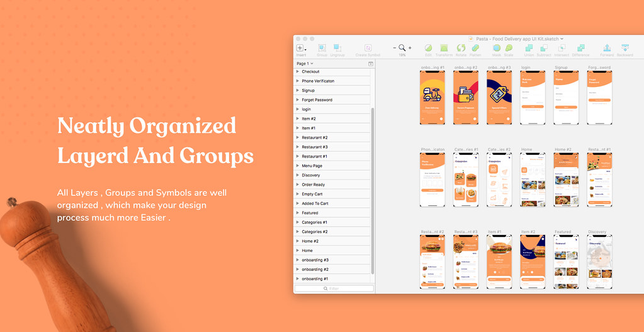
Task: Click the Mask tool icon
Action: 497,49
